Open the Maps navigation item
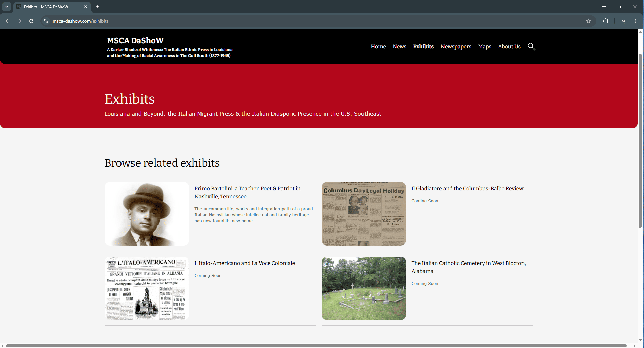This screenshot has width=644, height=348. coord(484,47)
